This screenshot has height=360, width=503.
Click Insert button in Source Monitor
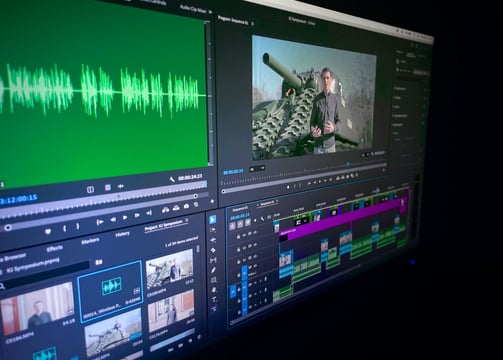[x=165, y=210]
